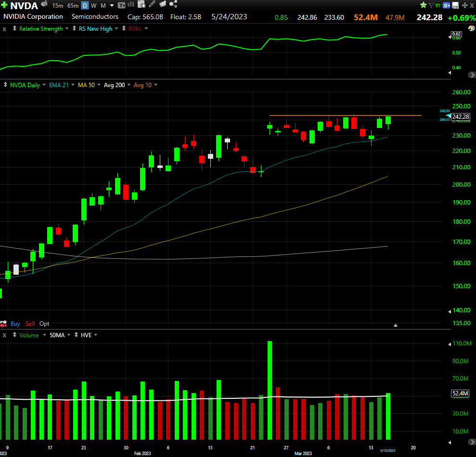Viewport: 476px width, 457px height.
Task: Open Avg 10 dropdown arrow
Action: [x=156, y=85]
